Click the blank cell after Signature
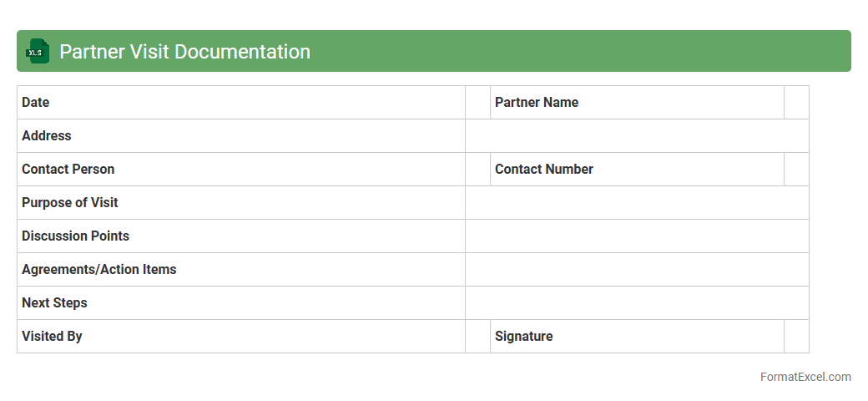The image size is (868, 401). click(796, 337)
